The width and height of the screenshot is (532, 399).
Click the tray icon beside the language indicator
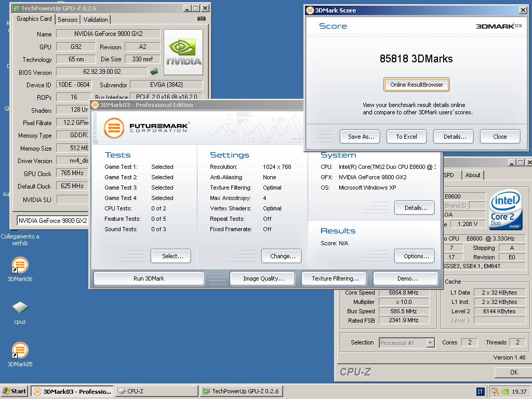click(495, 392)
